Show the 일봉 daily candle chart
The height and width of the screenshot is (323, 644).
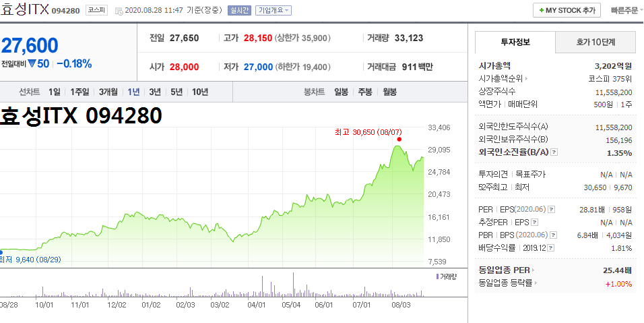[341, 92]
